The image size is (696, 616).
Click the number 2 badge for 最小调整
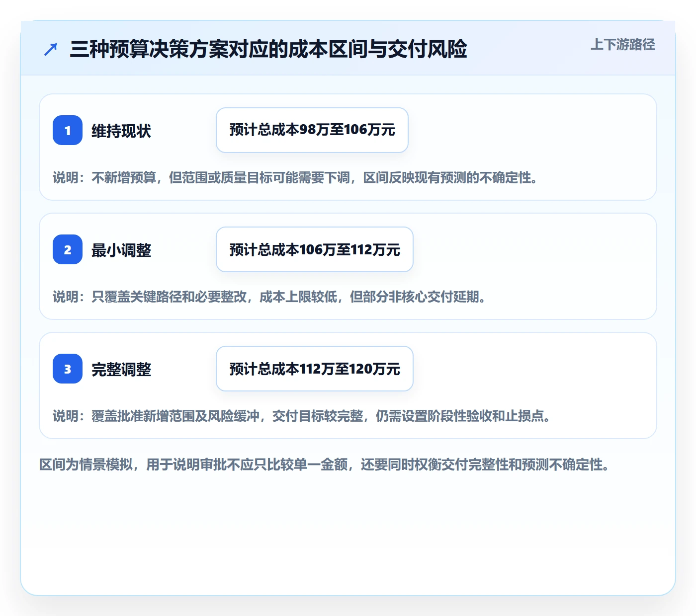(x=68, y=249)
